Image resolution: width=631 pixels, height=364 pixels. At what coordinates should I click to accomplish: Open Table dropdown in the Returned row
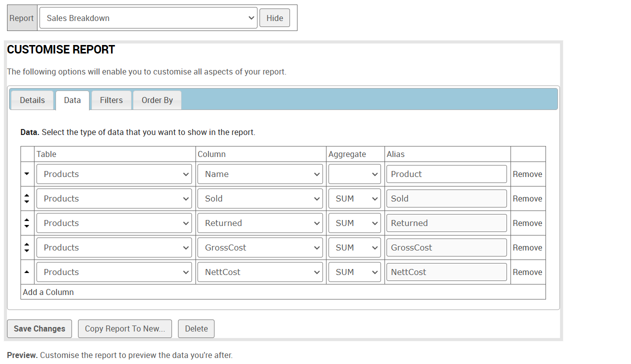pyautogui.click(x=114, y=223)
